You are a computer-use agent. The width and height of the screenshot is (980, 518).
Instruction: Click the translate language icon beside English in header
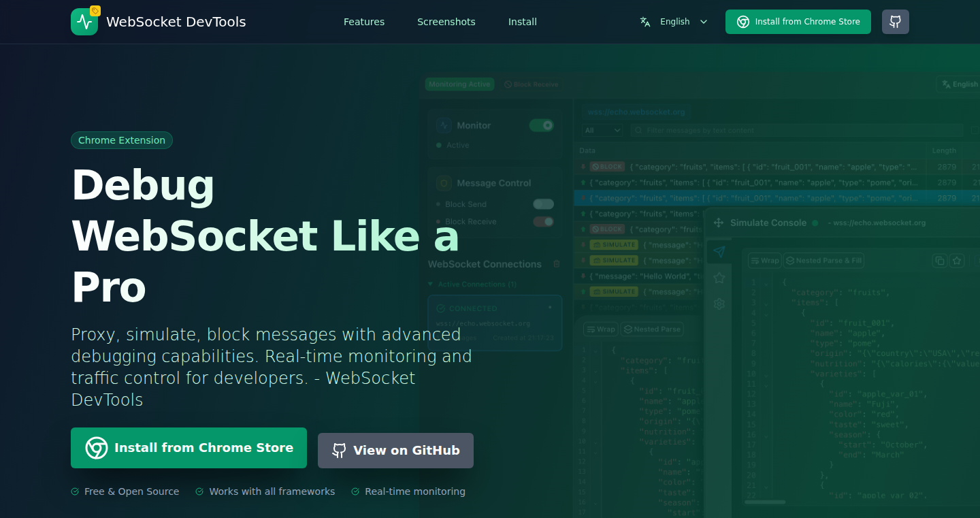(x=645, y=22)
